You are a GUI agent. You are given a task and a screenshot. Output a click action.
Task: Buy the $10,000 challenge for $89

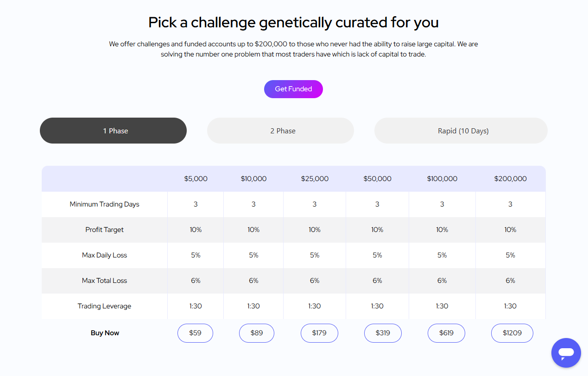point(256,333)
